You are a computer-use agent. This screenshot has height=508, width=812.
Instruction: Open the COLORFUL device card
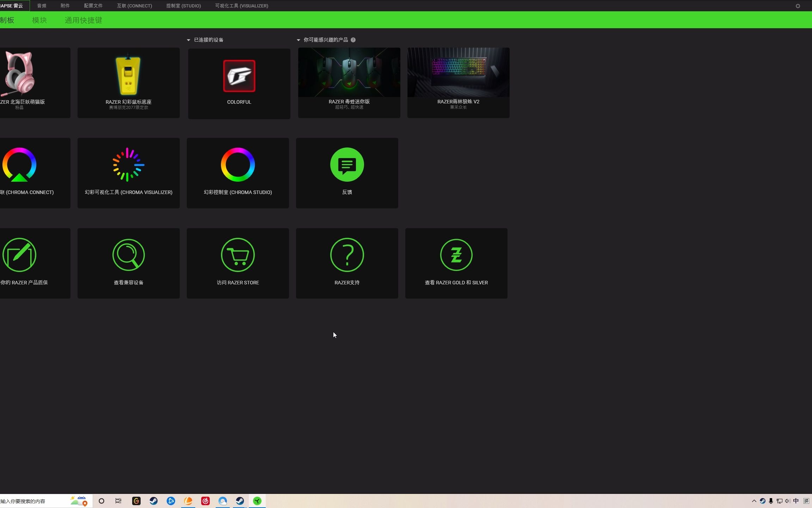[239, 84]
